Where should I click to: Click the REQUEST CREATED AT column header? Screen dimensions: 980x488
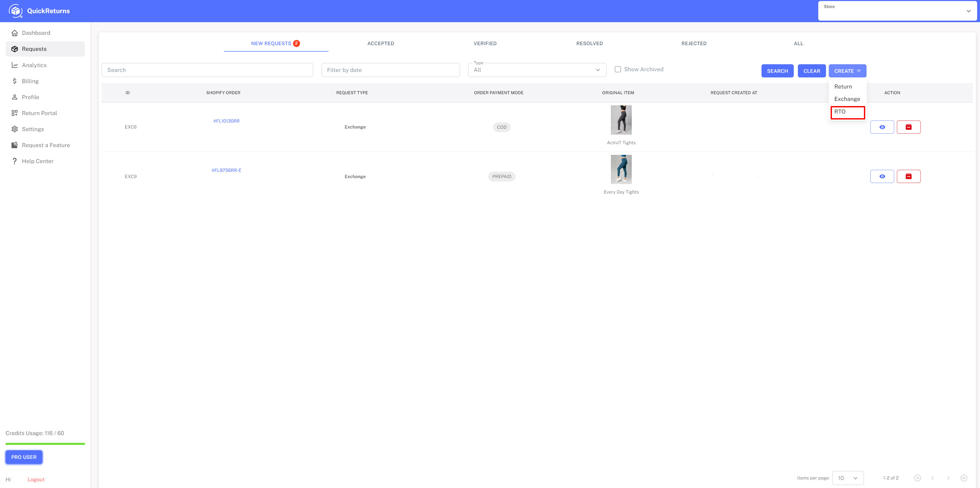pyautogui.click(x=733, y=93)
